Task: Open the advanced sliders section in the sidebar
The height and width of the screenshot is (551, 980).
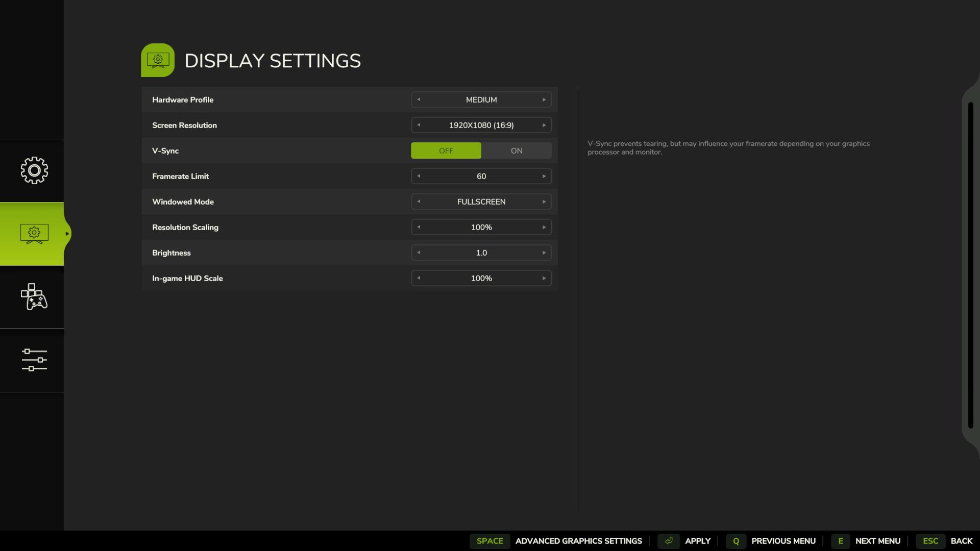Action: pyautogui.click(x=34, y=361)
